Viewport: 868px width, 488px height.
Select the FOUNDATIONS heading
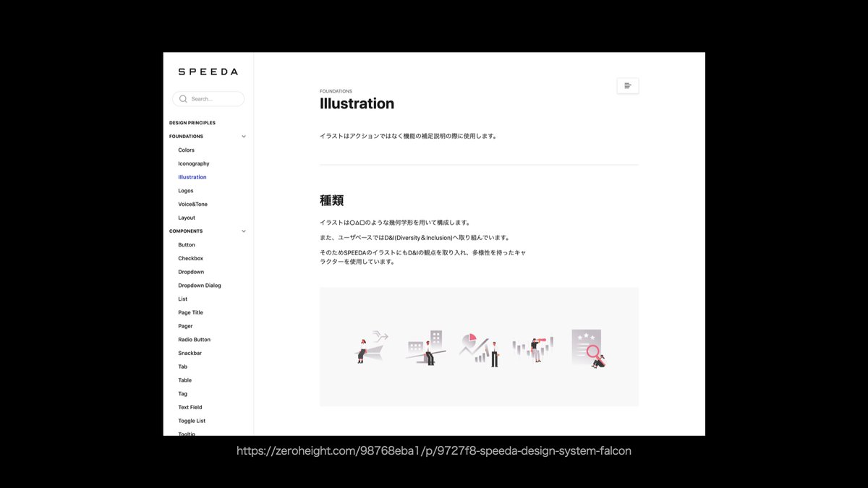[x=186, y=137]
